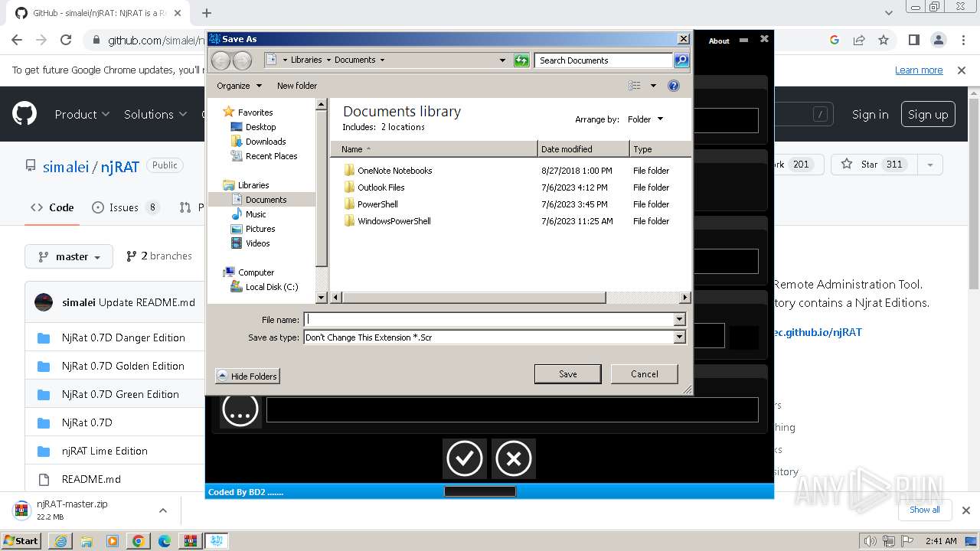This screenshot has width=980, height=551.
Task: Open the view options dropdown arrow
Action: coord(653,86)
